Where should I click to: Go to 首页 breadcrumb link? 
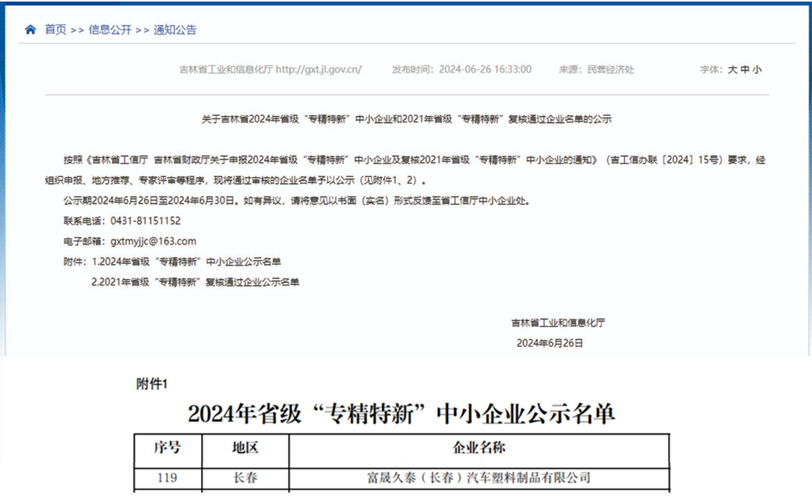click(x=55, y=30)
